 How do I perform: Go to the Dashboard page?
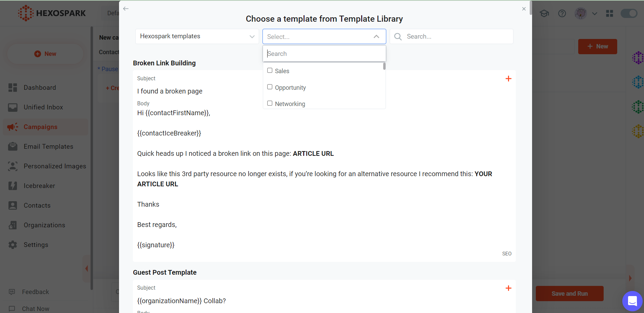[40, 88]
